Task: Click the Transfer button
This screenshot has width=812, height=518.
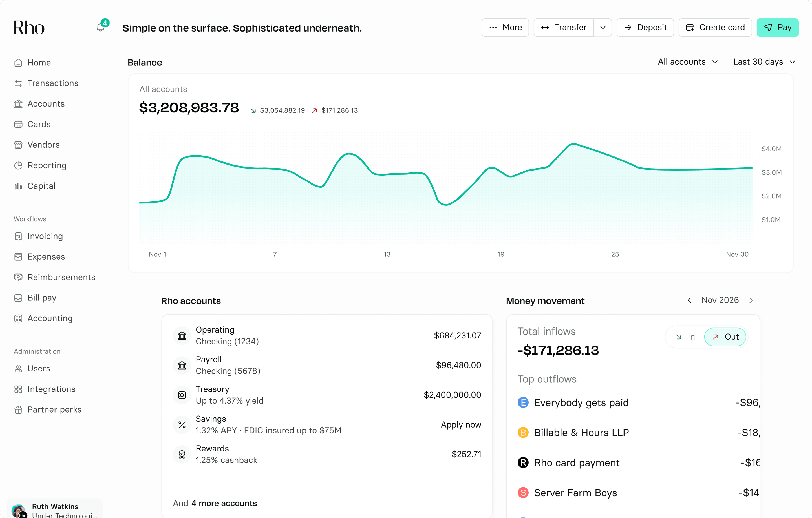Action: tap(564, 28)
